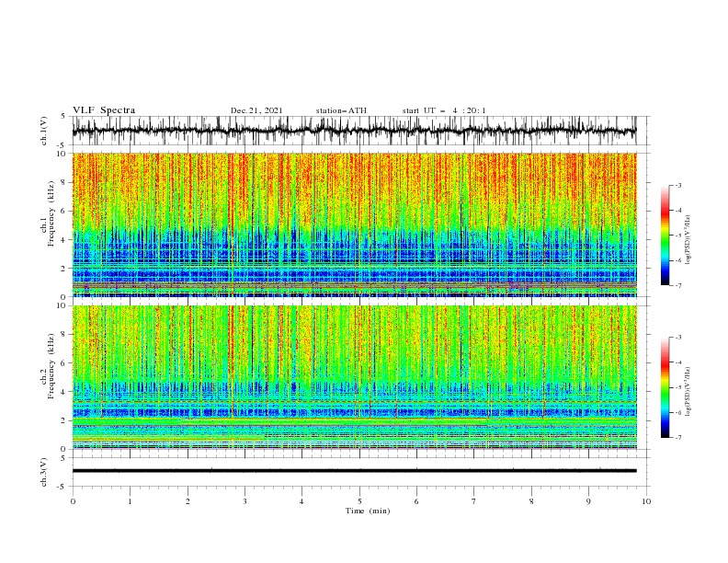Click the "station=ATH" header label
Screen dimensions: 728x563
(x=341, y=110)
